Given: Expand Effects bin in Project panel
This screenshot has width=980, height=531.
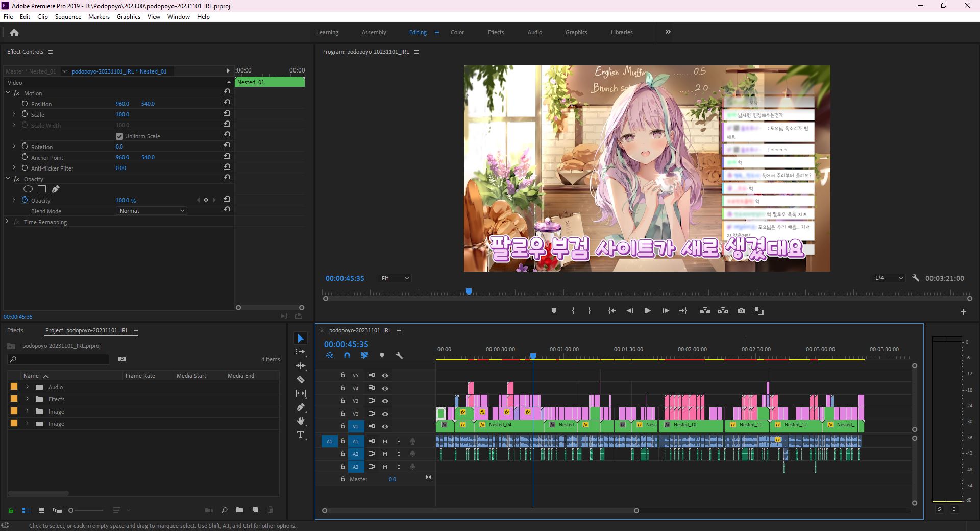Looking at the screenshot, I should pos(28,399).
